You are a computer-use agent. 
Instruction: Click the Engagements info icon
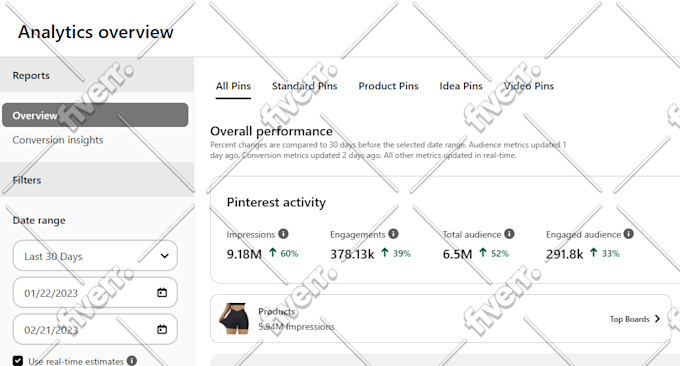[393, 234]
